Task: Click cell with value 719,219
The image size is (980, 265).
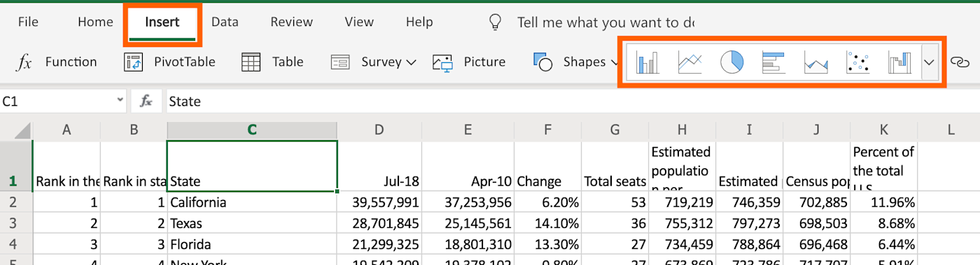Action: (682, 203)
